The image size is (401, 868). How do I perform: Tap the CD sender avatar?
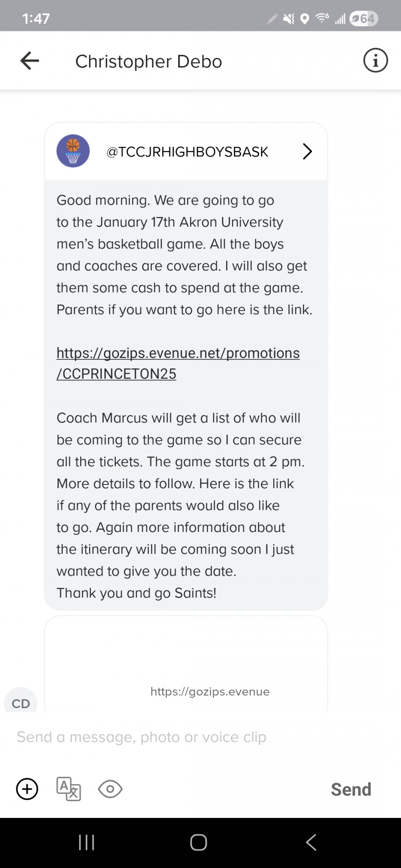[x=21, y=701]
